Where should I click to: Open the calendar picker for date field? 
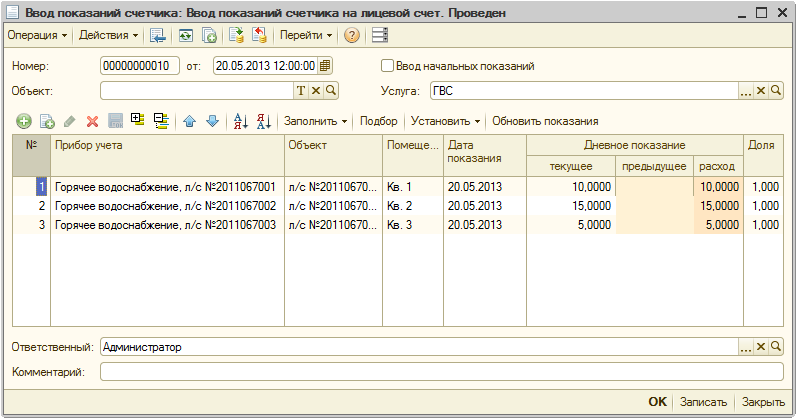[x=325, y=66]
